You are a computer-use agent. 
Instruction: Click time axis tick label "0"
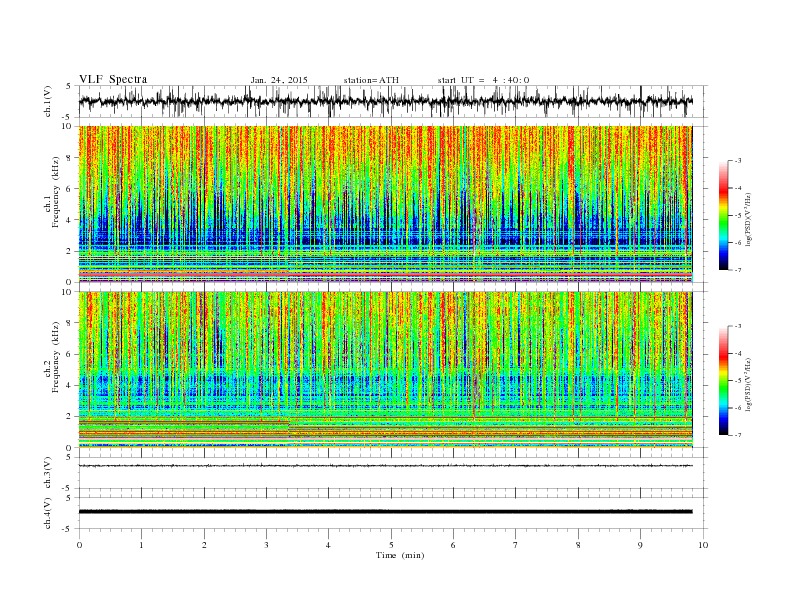tap(79, 545)
